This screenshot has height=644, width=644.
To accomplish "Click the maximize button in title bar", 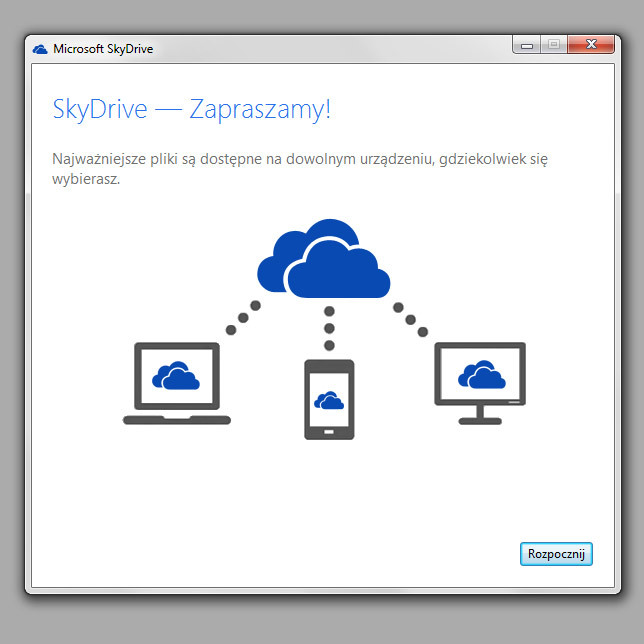I will [554, 44].
